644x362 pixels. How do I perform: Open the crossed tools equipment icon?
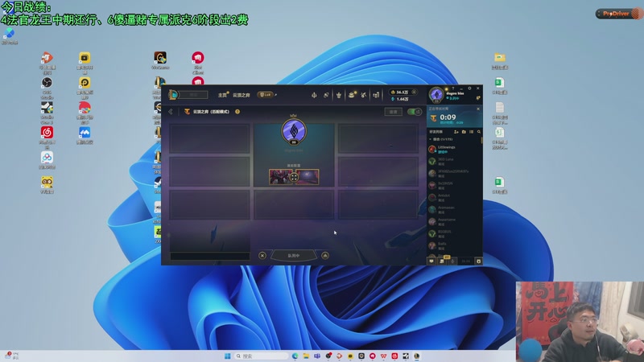click(364, 95)
